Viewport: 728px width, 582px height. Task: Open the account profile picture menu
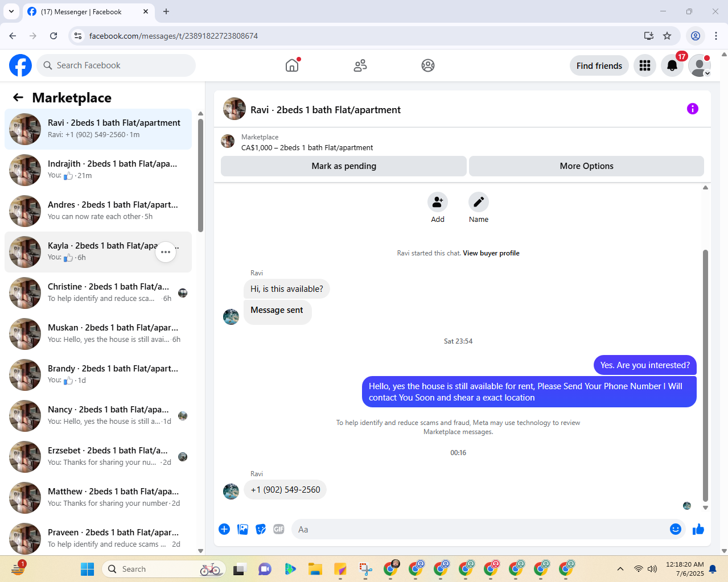tap(700, 65)
